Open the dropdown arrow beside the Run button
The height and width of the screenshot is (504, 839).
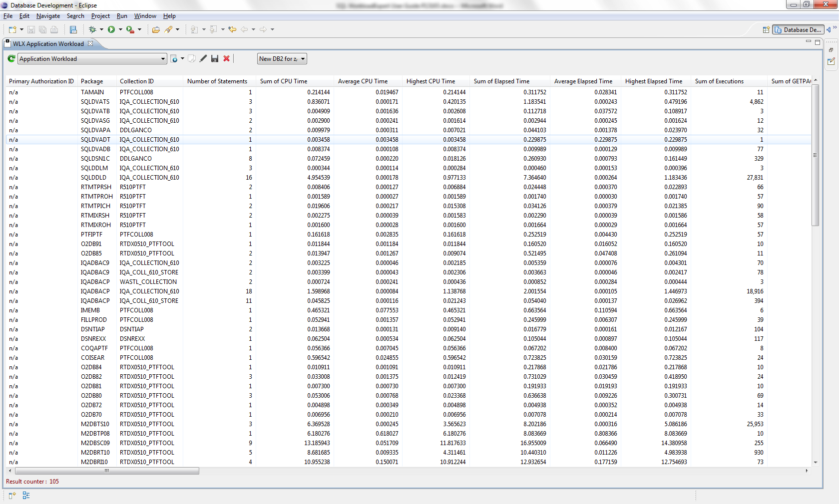click(120, 30)
